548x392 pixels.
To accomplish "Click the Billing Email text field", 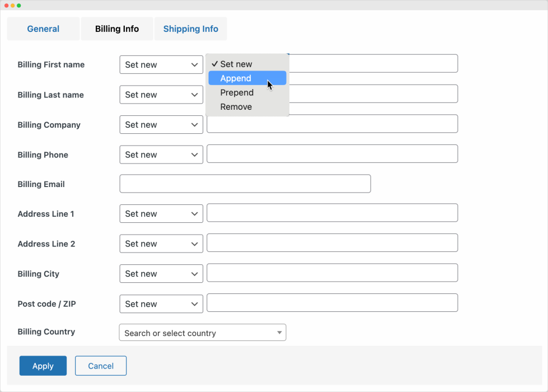I will click(x=245, y=184).
